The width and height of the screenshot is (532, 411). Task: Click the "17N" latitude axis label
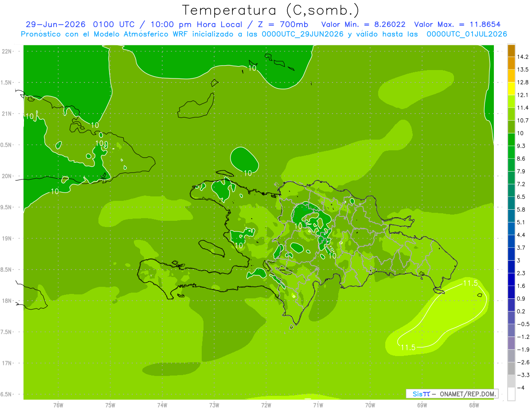pos(8,363)
